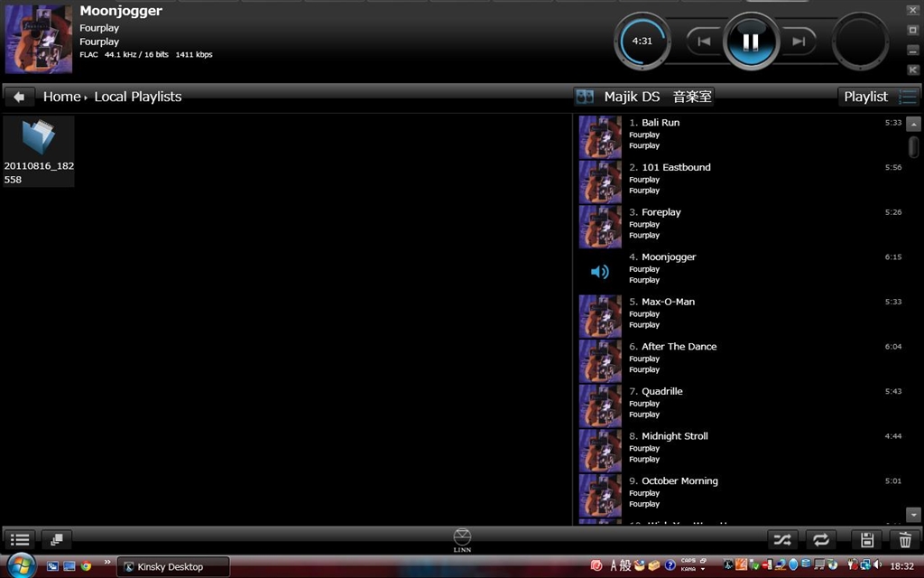The height and width of the screenshot is (578, 924).
Task: Toggle repeat mode
Action: [821, 539]
